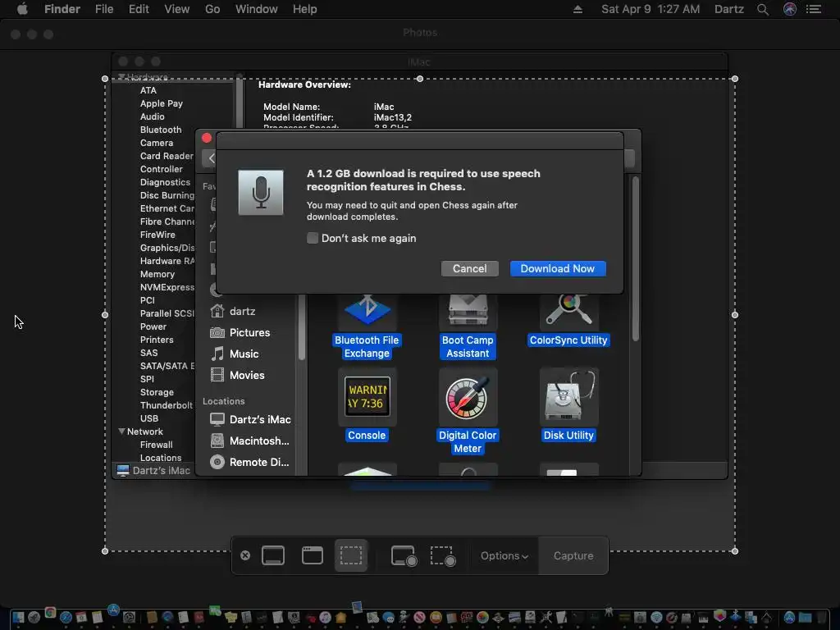Select Camera in System Information sidebar
840x630 pixels.
tap(157, 143)
